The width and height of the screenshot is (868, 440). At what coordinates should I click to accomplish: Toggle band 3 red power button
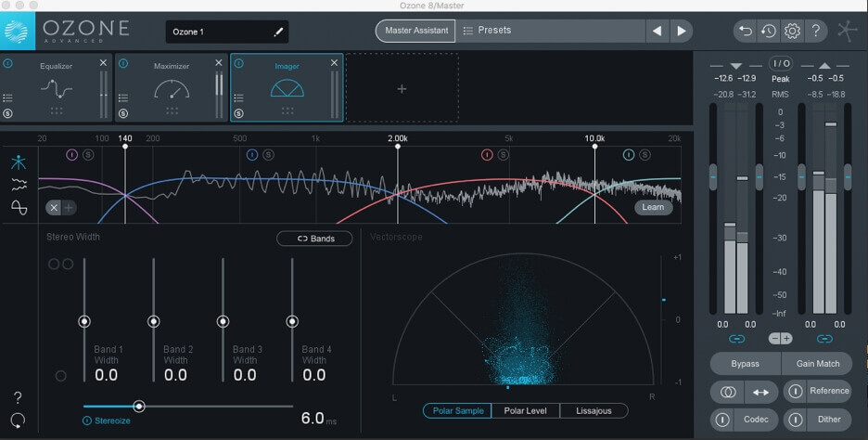point(487,155)
